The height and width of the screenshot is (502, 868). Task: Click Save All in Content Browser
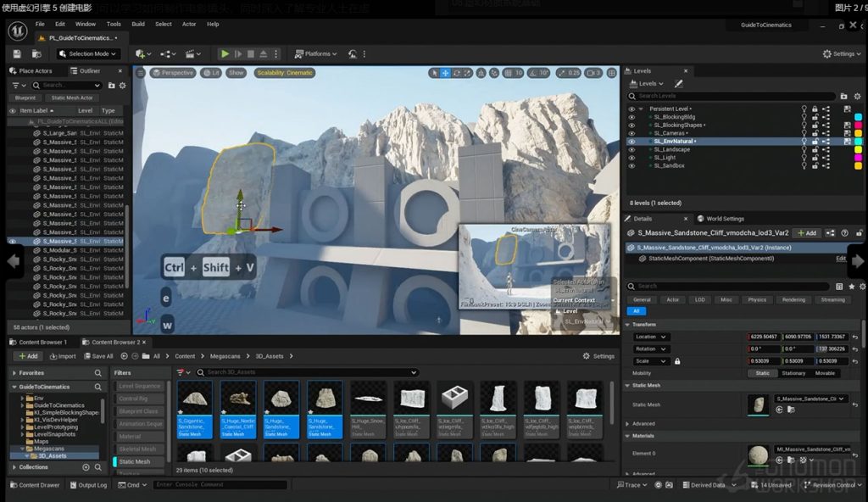98,356
